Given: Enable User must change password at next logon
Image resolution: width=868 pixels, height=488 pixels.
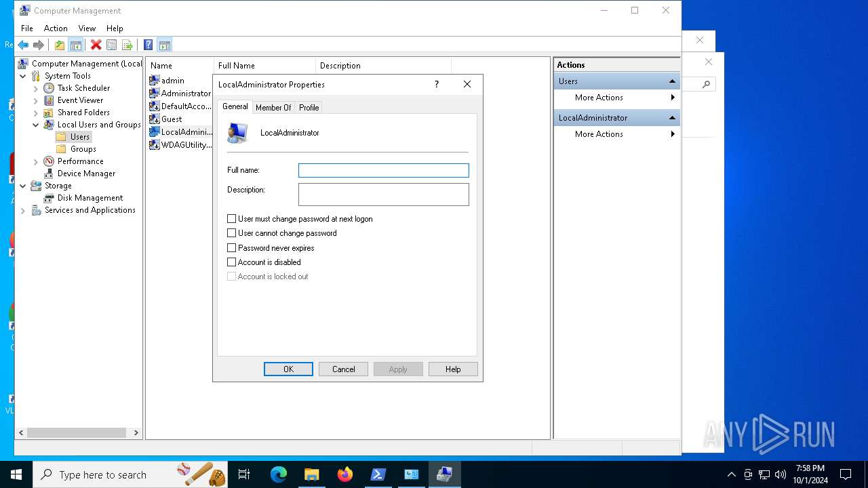Looking at the screenshot, I should (x=231, y=219).
